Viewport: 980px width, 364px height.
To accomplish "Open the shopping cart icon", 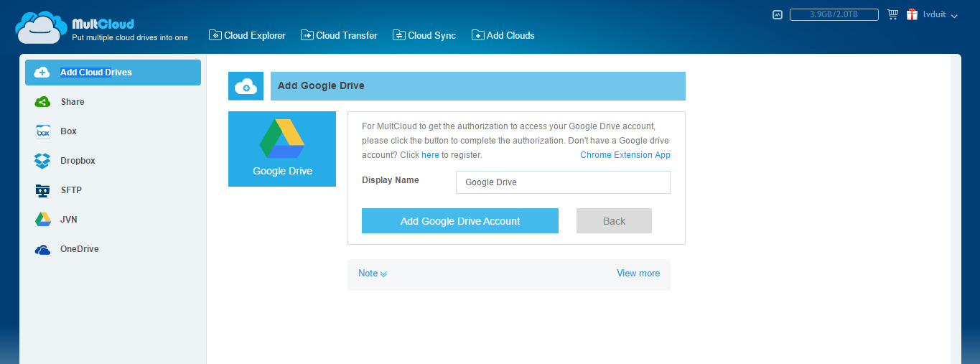I will 893,14.
